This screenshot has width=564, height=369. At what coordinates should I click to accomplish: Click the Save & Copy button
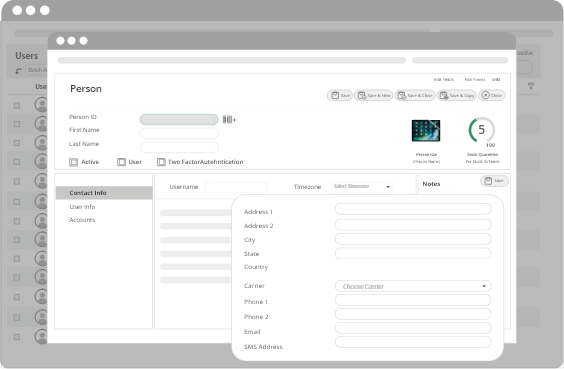pos(456,95)
